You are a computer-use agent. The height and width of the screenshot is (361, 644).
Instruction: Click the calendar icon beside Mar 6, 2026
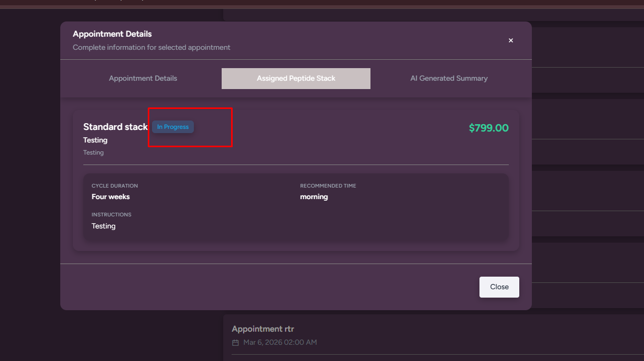pyautogui.click(x=235, y=343)
